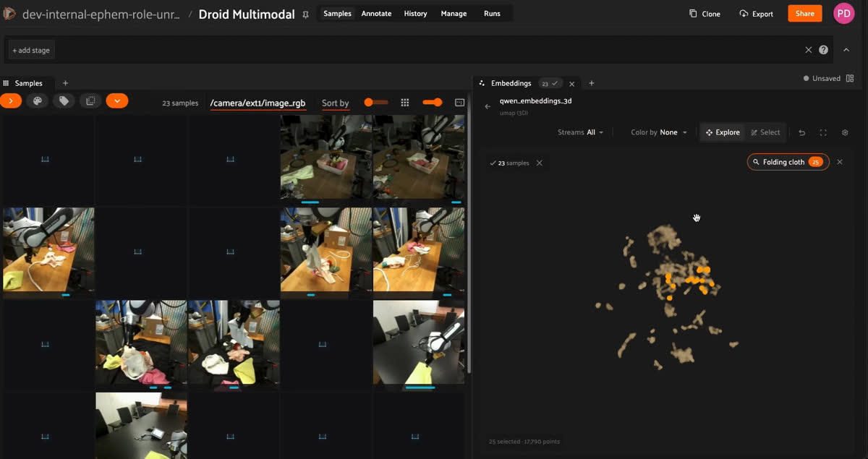The width and height of the screenshot is (868, 459).
Task: Switch to the Manage tab
Action: [454, 14]
